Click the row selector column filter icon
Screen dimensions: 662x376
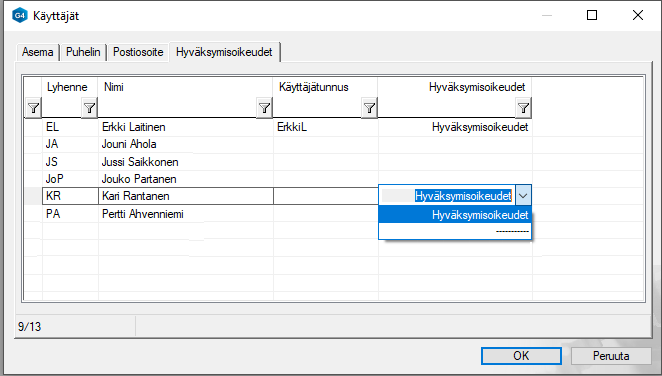pyautogui.click(x=33, y=108)
